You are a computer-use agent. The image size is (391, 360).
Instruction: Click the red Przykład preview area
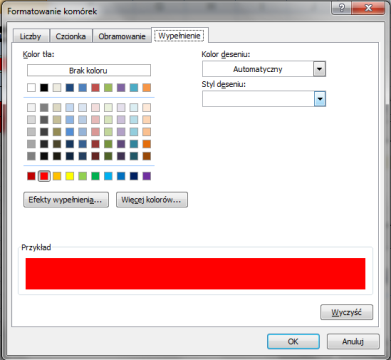195,273
